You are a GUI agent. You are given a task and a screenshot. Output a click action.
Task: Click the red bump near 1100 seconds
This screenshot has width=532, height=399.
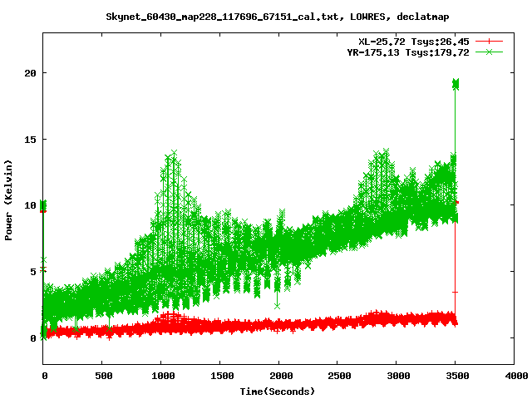point(173,316)
